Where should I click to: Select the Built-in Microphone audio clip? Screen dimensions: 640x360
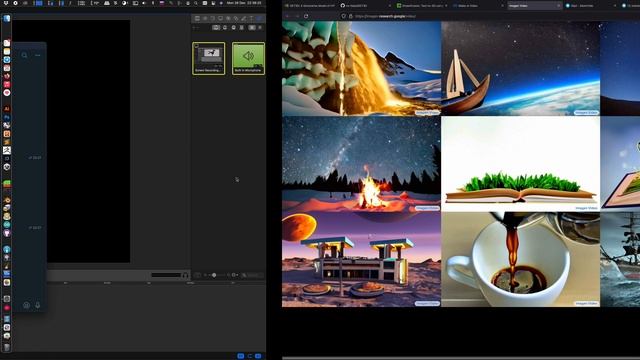[248, 58]
